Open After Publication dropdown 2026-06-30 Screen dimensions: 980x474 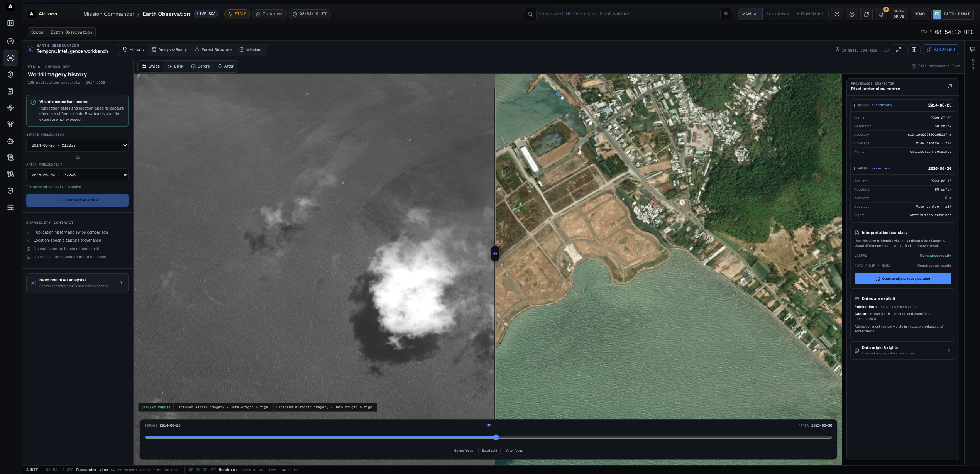[77, 175]
